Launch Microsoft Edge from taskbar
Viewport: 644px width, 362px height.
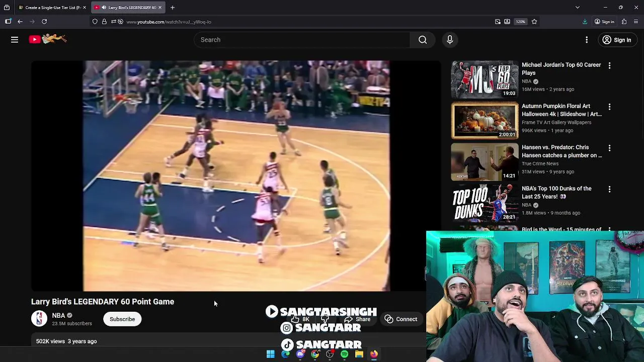pyautogui.click(x=285, y=354)
